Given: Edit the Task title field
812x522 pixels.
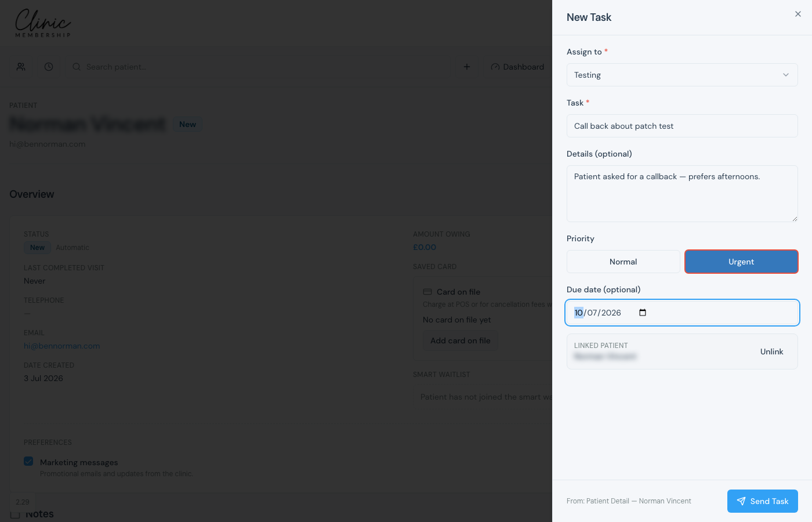Looking at the screenshot, I should pos(682,126).
